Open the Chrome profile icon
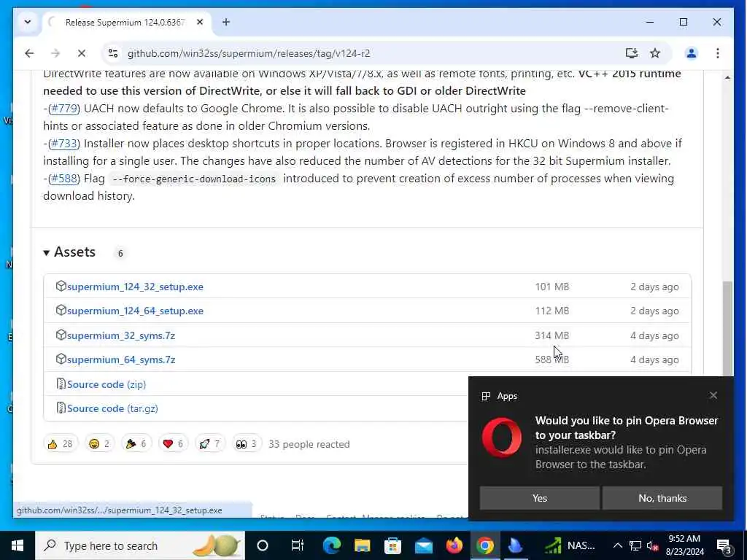The image size is (747, 560). pyautogui.click(x=692, y=53)
